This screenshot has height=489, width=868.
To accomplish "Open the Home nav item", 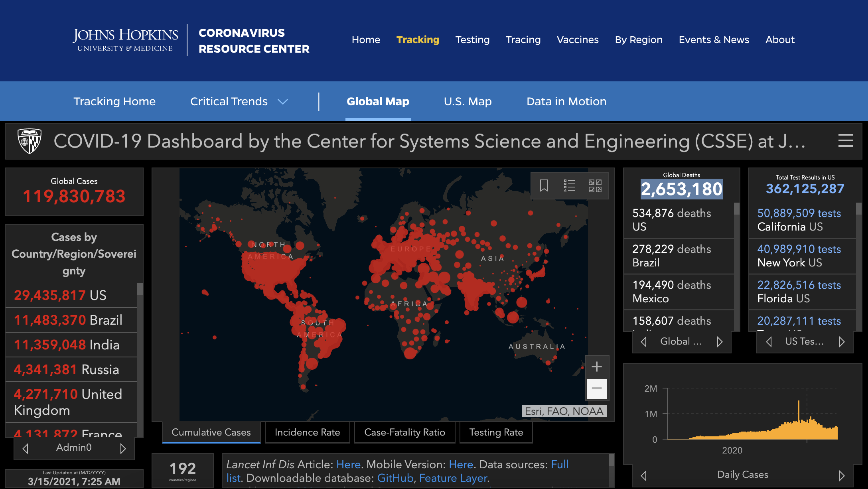I will click(366, 40).
